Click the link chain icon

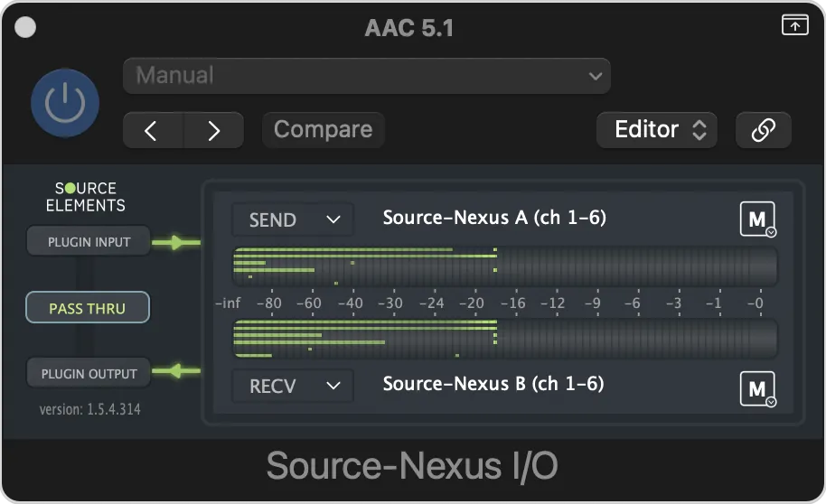click(x=764, y=129)
